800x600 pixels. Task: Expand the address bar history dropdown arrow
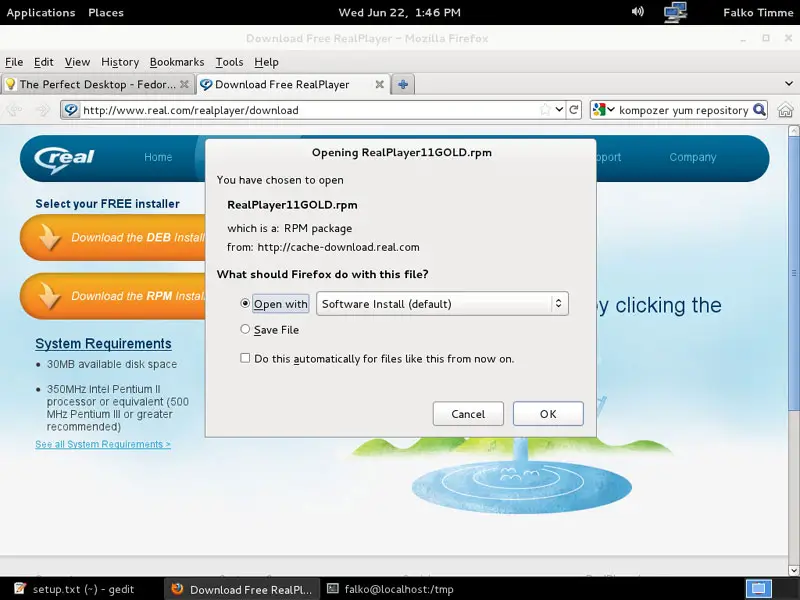pos(559,110)
